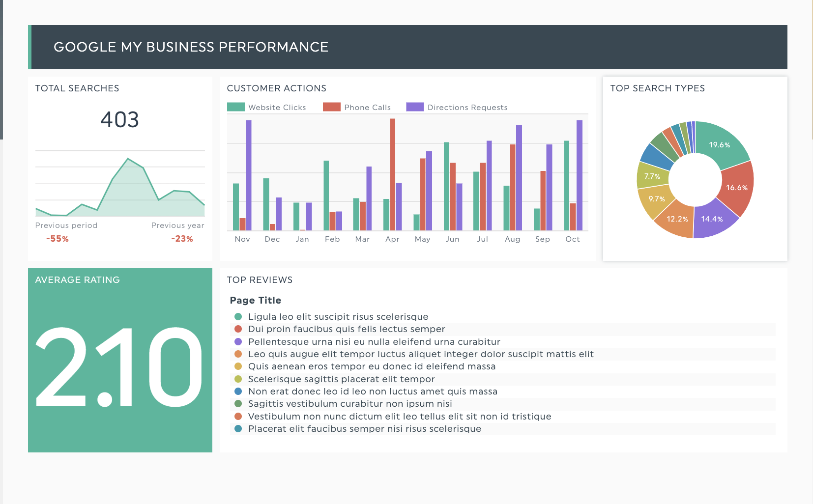Click the Feb Website Clicks bar
Image resolution: width=813 pixels, height=504 pixels.
pos(326,196)
